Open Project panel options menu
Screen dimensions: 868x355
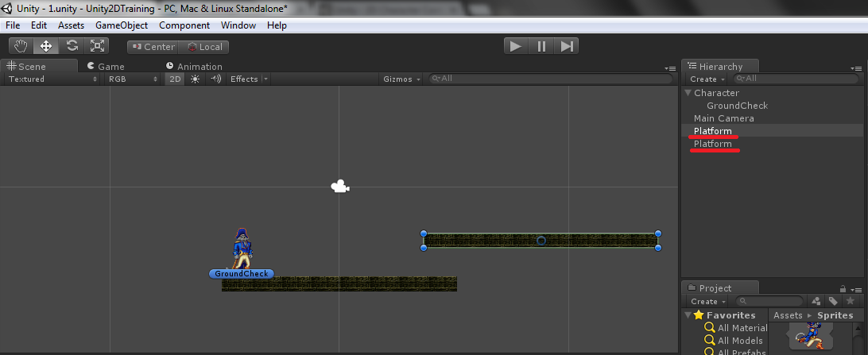click(856, 289)
